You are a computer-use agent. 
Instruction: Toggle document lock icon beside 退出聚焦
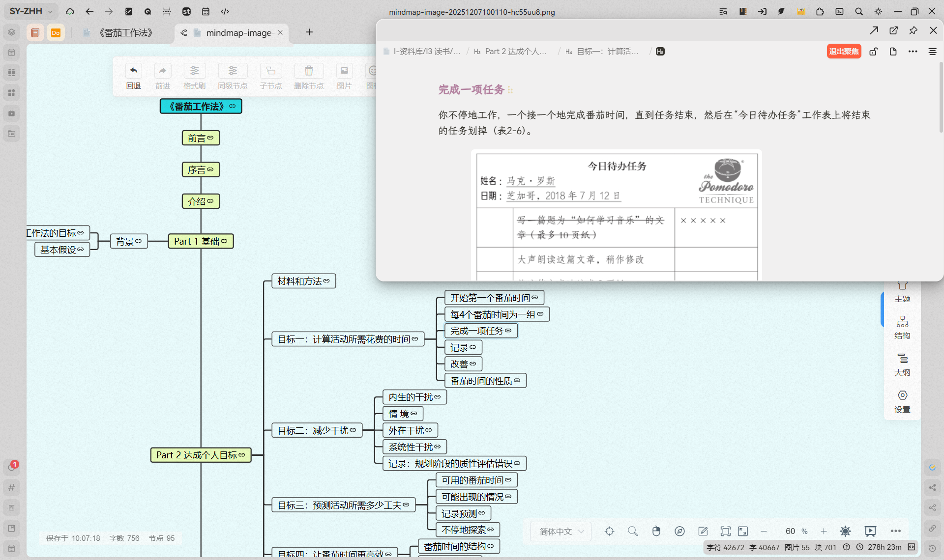click(x=873, y=52)
